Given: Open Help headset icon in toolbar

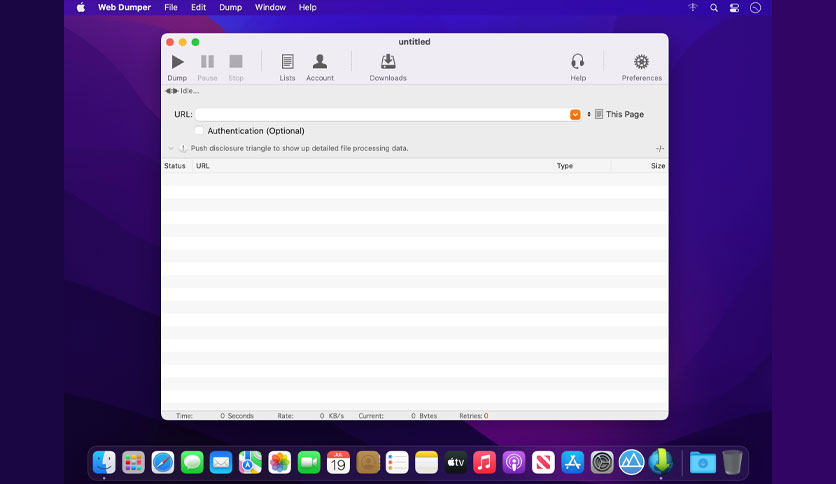Looking at the screenshot, I should click(x=578, y=62).
